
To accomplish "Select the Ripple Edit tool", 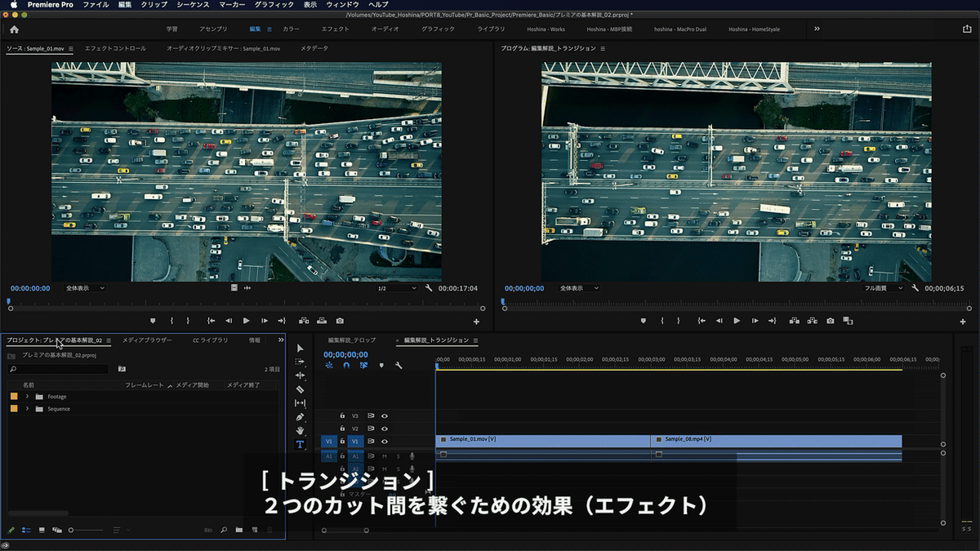I will pos(300,375).
